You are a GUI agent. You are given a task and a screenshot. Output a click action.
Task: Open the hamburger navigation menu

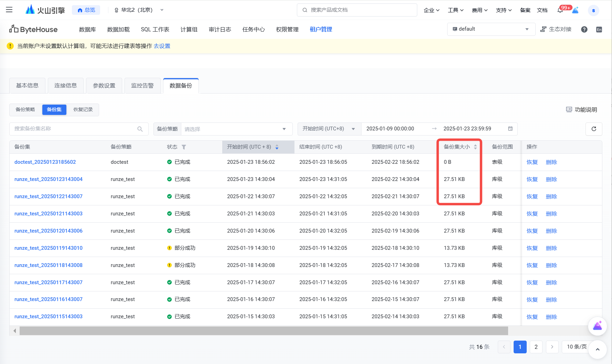tap(9, 10)
